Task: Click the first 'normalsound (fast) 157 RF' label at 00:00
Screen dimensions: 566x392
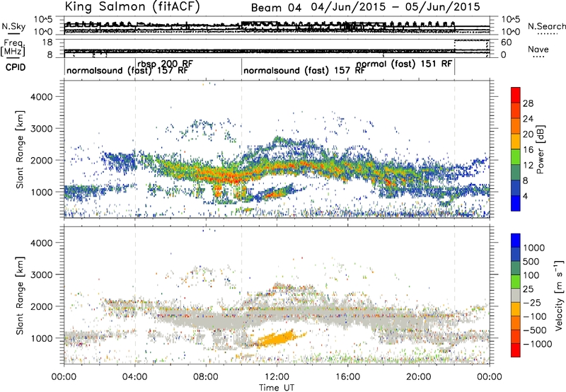Action: point(127,71)
